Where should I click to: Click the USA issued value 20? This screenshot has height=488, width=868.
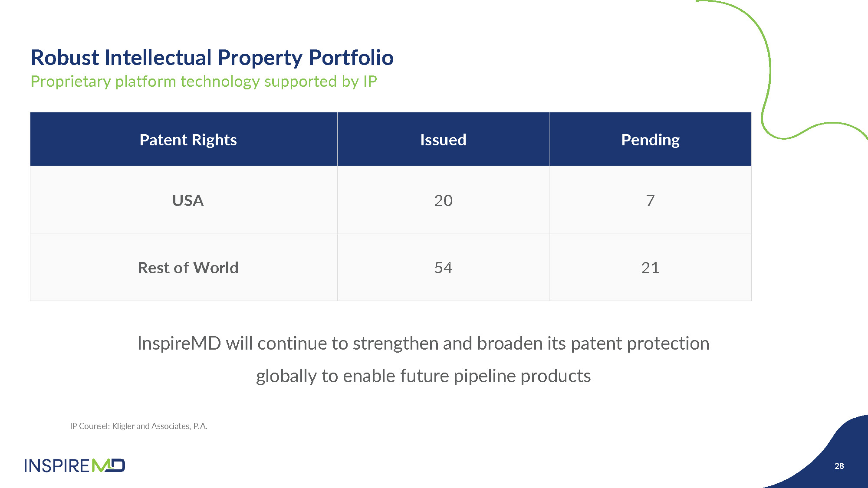click(443, 200)
